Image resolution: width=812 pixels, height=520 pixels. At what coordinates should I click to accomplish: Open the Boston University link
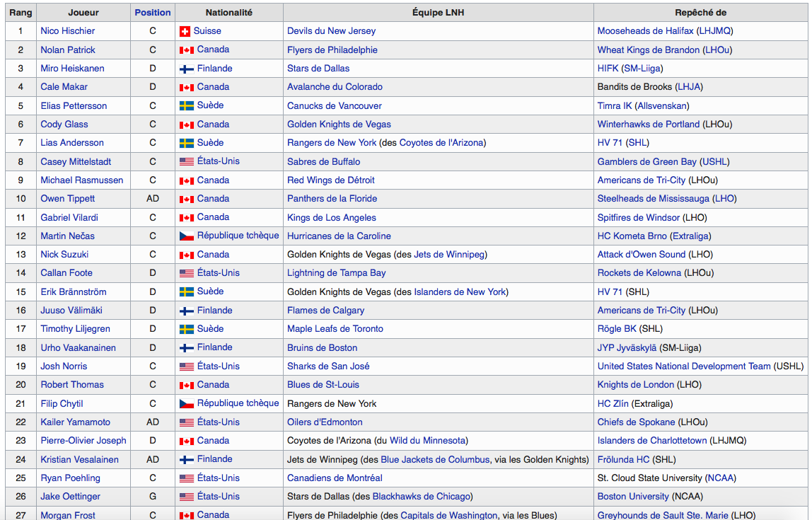[633, 497]
